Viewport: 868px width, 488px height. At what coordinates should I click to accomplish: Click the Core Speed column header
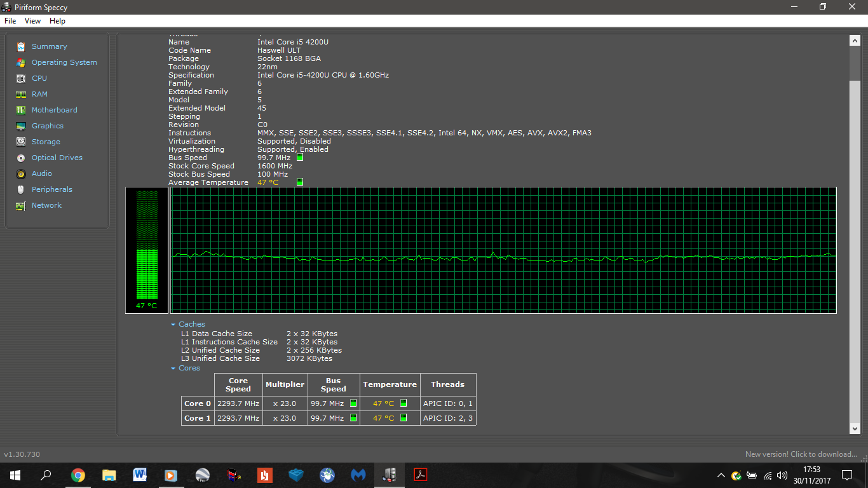click(x=238, y=384)
